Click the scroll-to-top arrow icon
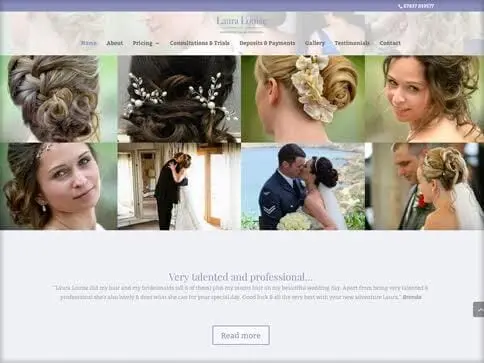 pyautogui.click(x=479, y=310)
